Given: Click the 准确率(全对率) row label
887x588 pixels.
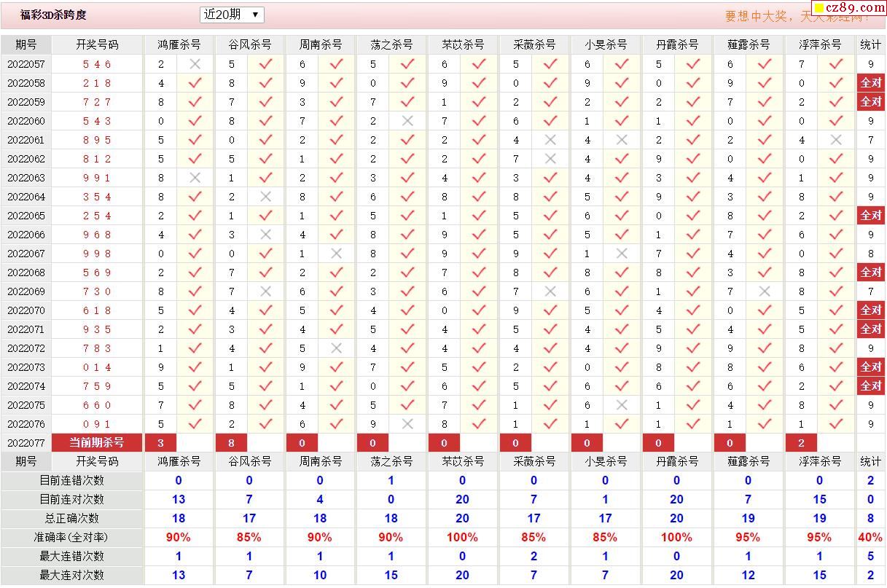Looking at the screenshot, I should (72, 538).
